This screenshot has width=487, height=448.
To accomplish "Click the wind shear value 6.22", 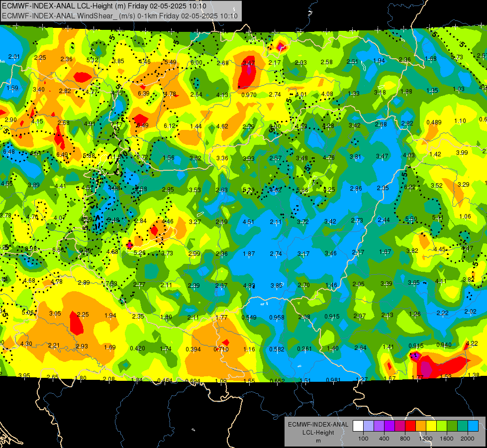I will pos(410,187).
